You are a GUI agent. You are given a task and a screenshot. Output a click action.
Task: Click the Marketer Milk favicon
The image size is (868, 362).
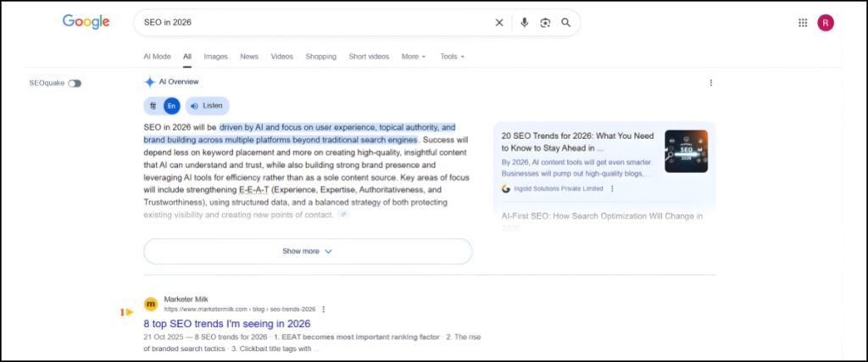(151, 304)
